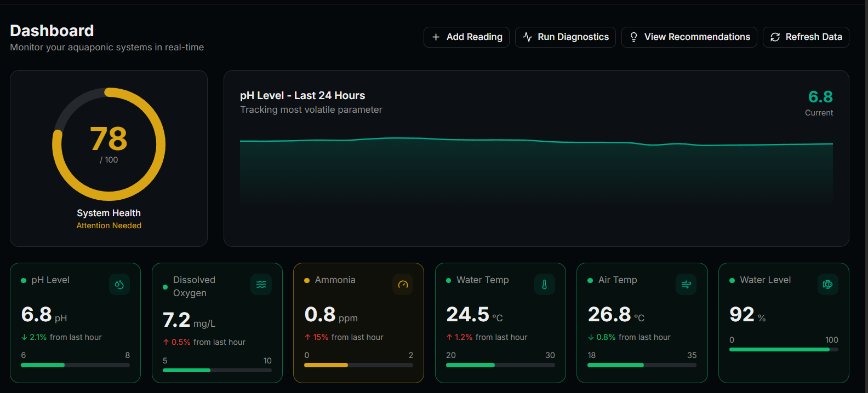This screenshot has width=868, height=393.
Task: Click the 'System Health' label
Action: (x=109, y=213)
